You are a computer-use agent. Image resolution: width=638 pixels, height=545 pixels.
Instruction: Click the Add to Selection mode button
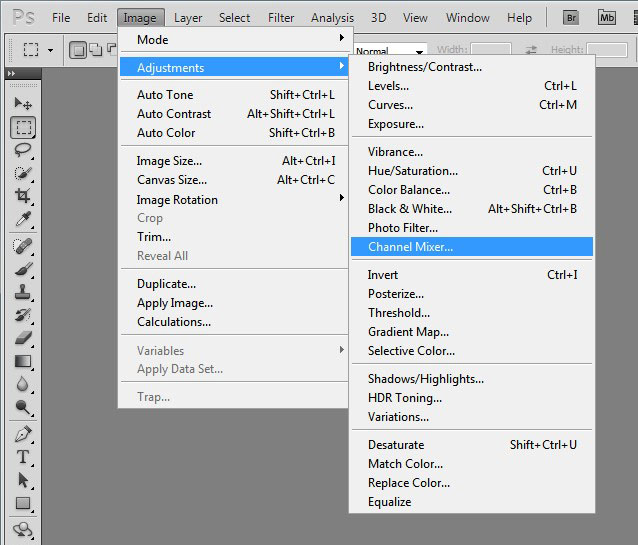96,50
